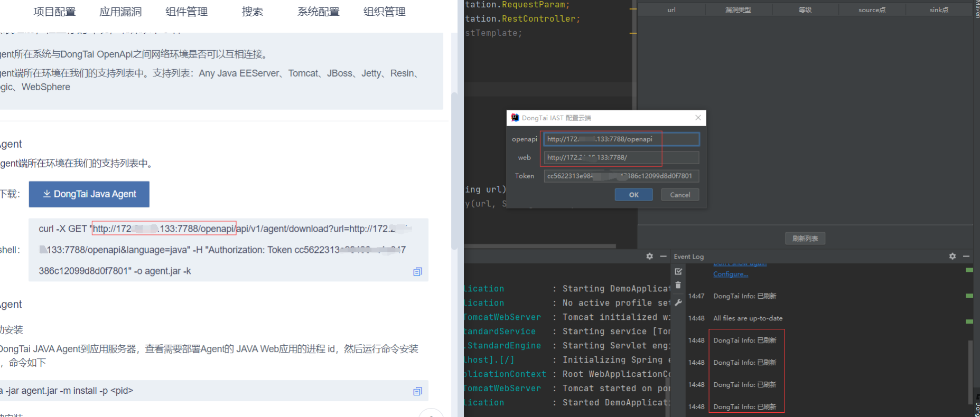Viewport: 980px width, 417px height.
Task: Click the DongTai IAST dialog logo icon
Action: (x=515, y=118)
